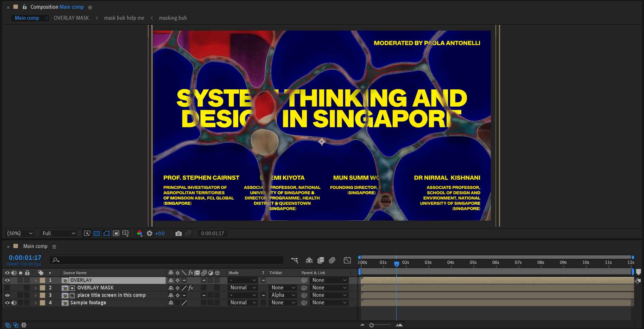Open the magnification ratio (50%) dropdown
Image resolution: width=644 pixels, height=329 pixels.
point(20,234)
